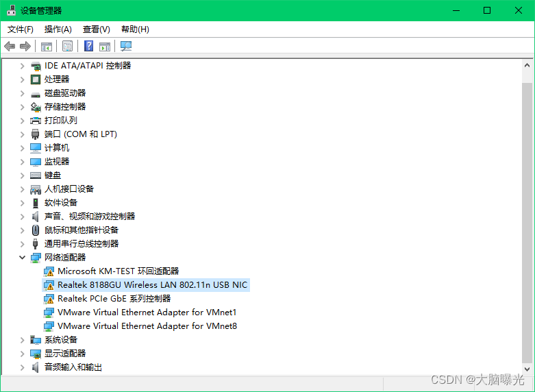Click the USB icon beside 通用串行总线控制器
The height and width of the screenshot is (392, 535).
(35, 244)
